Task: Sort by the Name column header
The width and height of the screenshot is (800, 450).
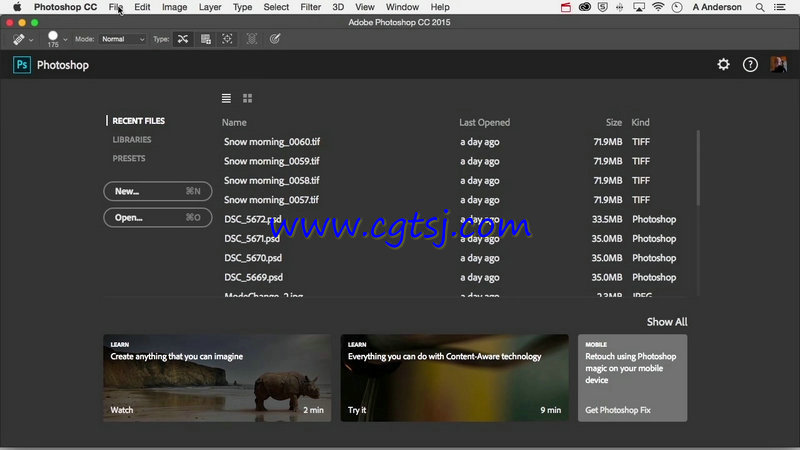Action: coord(234,122)
